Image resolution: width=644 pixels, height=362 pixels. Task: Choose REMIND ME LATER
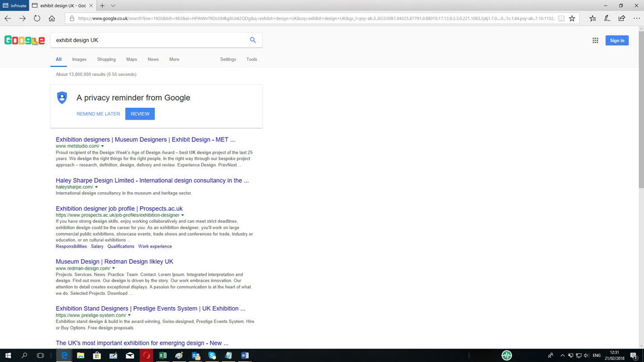tap(98, 114)
